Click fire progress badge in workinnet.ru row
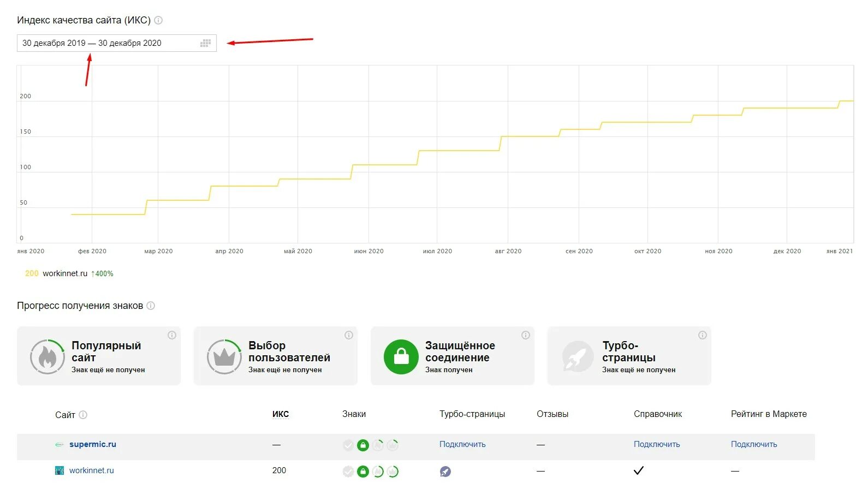868x489 pixels. click(378, 472)
